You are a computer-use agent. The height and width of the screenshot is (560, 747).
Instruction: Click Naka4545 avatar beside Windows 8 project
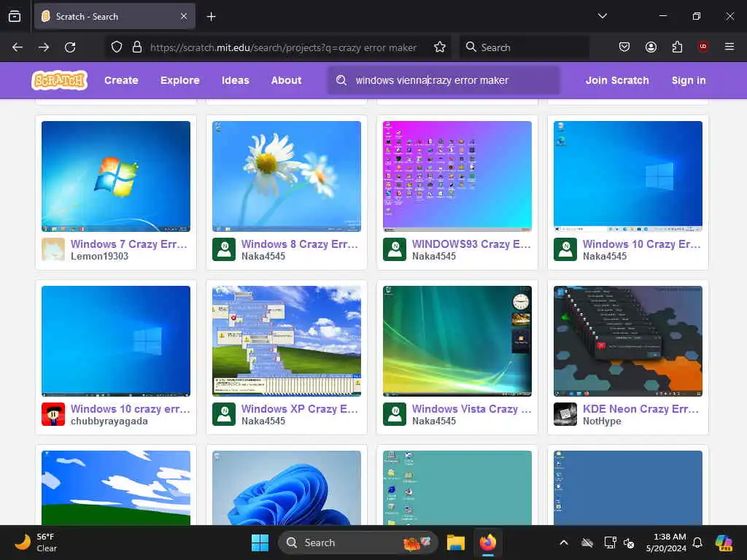coord(224,249)
